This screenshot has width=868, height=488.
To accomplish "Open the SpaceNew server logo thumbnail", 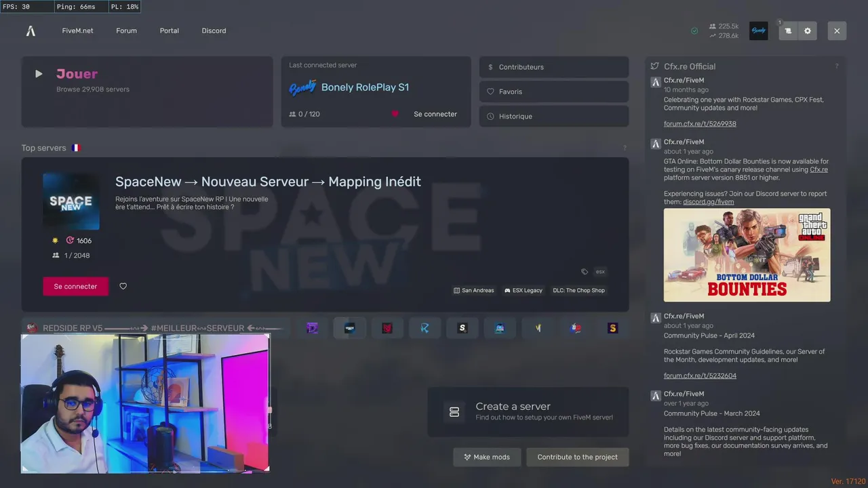I will coord(71,201).
